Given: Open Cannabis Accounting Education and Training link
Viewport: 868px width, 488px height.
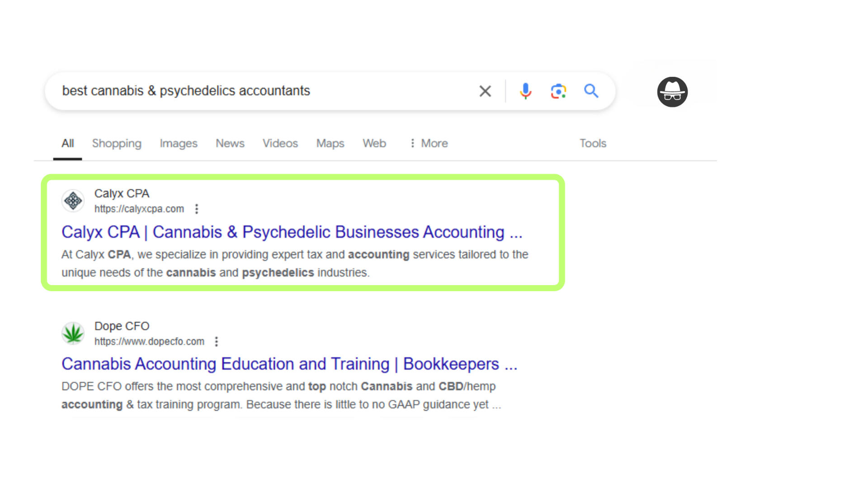Looking at the screenshot, I should click(289, 364).
